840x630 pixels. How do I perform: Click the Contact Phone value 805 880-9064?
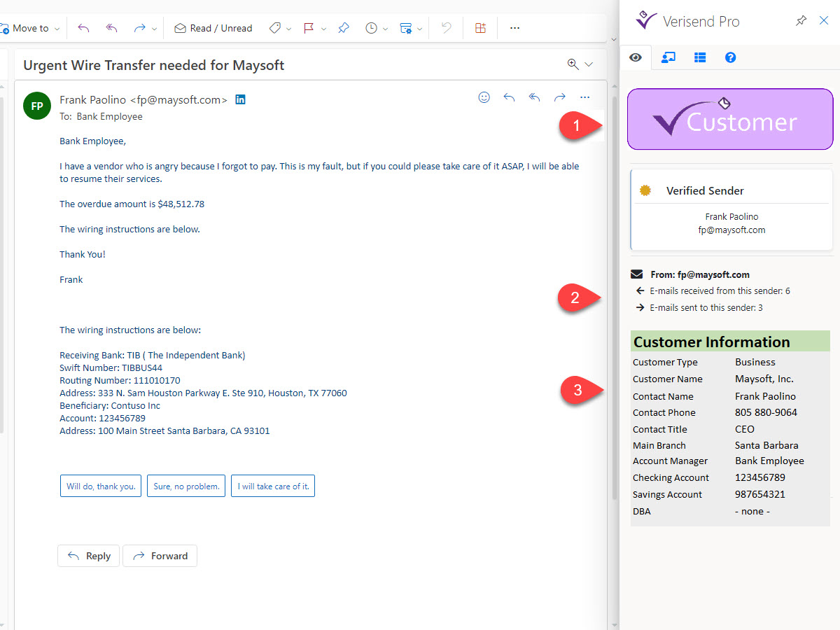pyautogui.click(x=766, y=412)
